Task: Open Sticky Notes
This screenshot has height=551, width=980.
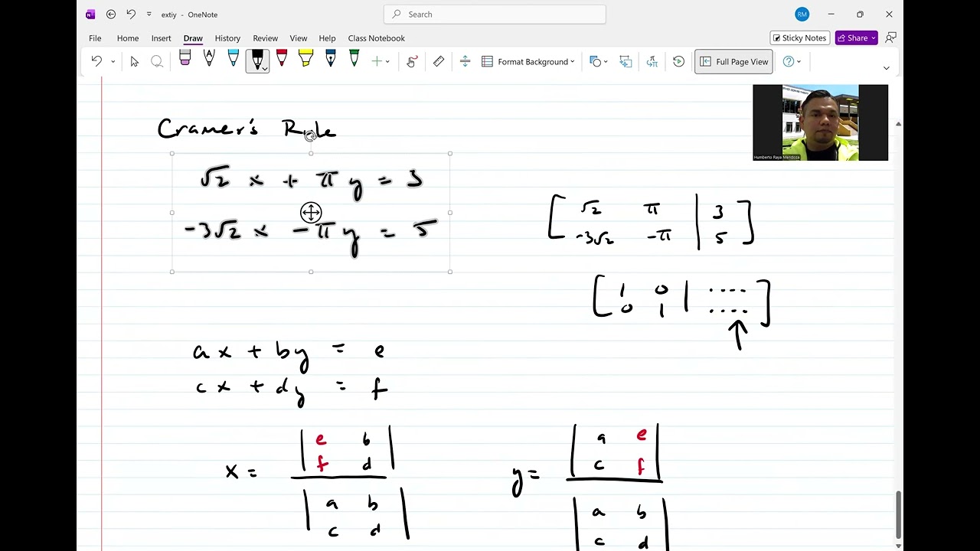Action: 800,38
